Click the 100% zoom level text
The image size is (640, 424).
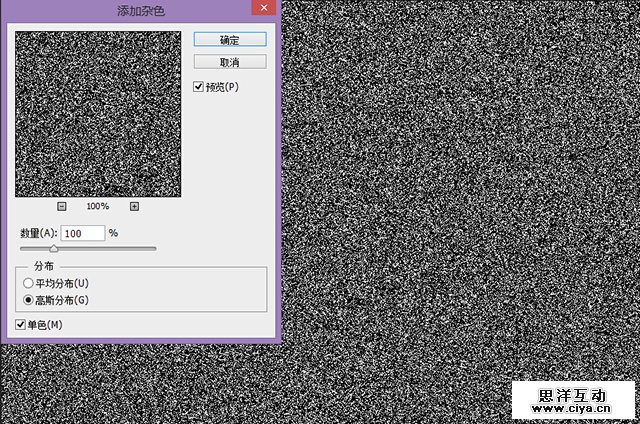pyautogui.click(x=98, y=206)
